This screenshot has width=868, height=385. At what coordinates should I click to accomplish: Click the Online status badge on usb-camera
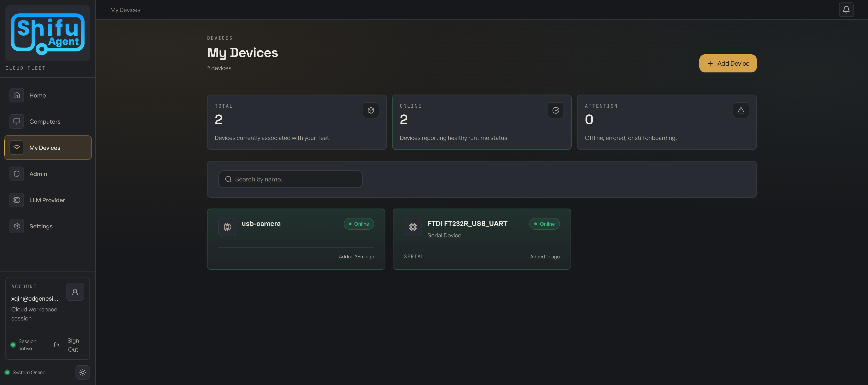359,223
